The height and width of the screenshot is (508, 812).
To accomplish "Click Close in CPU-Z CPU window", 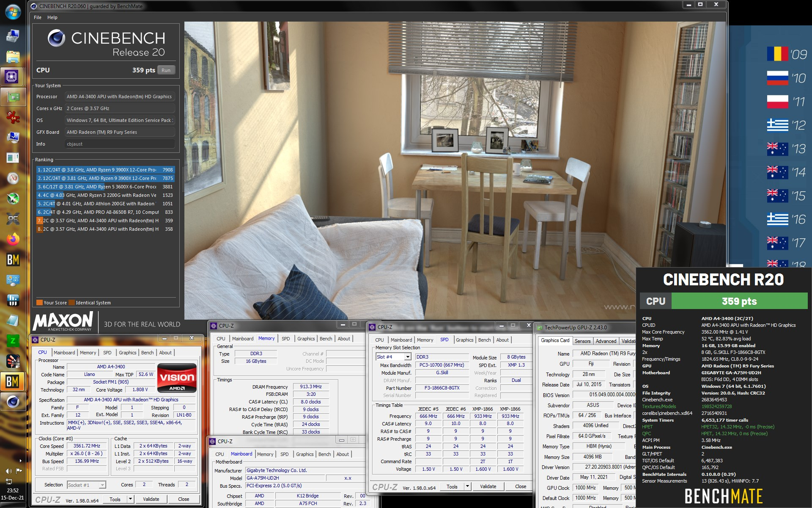I will click(184, 499).
